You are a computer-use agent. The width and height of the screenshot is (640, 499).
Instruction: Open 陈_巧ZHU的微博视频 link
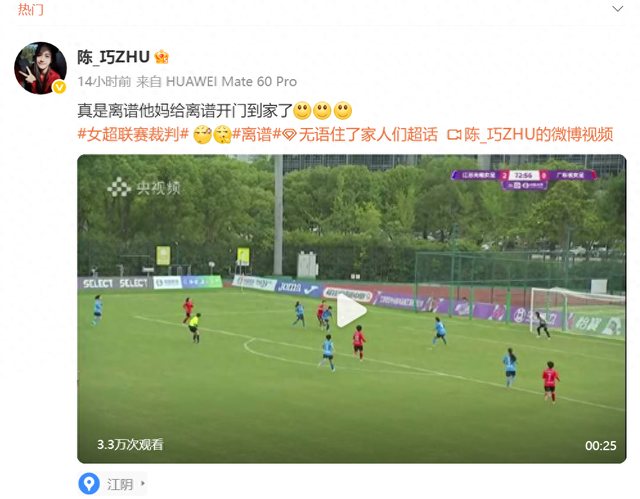539,134
